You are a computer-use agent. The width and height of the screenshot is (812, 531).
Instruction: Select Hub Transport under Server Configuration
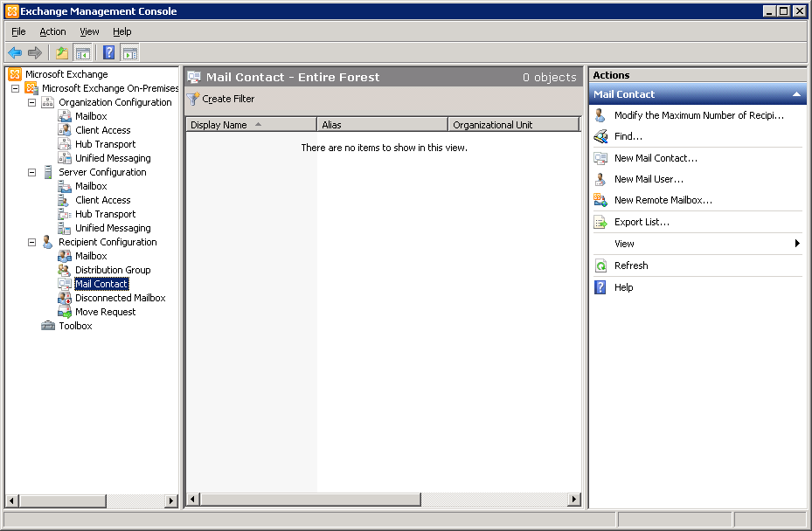tap(105, 214)
